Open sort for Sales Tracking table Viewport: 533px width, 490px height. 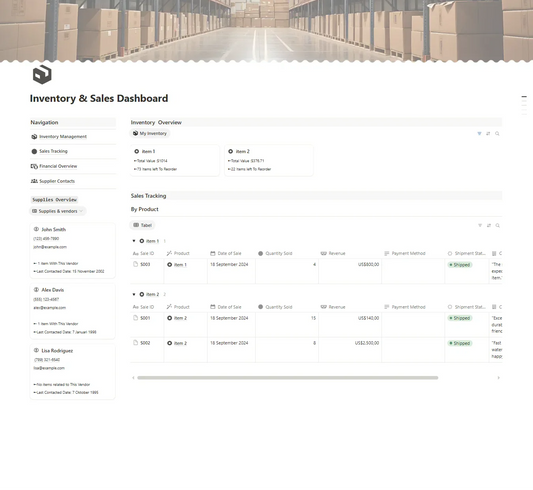pyautogui.click(x=489, y=225)
